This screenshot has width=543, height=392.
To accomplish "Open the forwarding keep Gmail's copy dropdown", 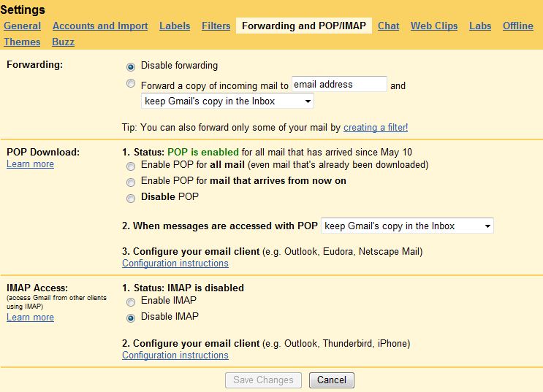I will tap(227, 101).
